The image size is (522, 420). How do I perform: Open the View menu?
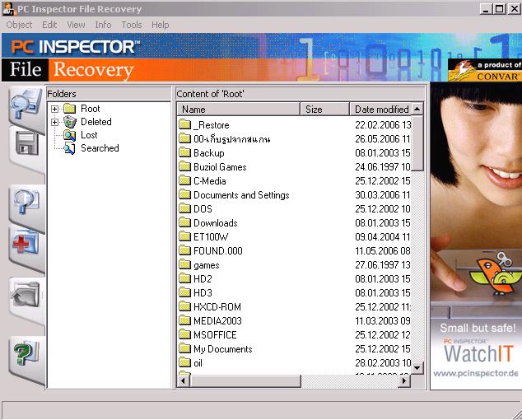pyautogui.click(x=76, y=25)
